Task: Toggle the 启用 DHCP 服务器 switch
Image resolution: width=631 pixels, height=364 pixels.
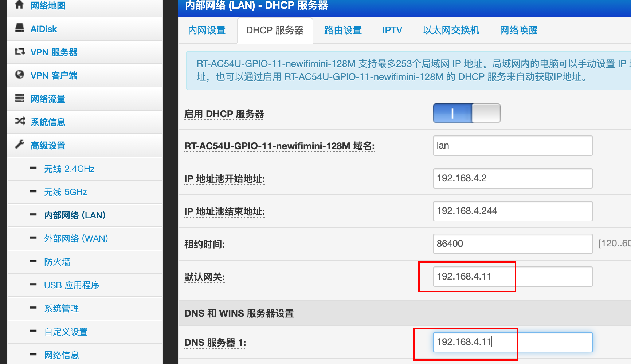Action: [466, 113]
